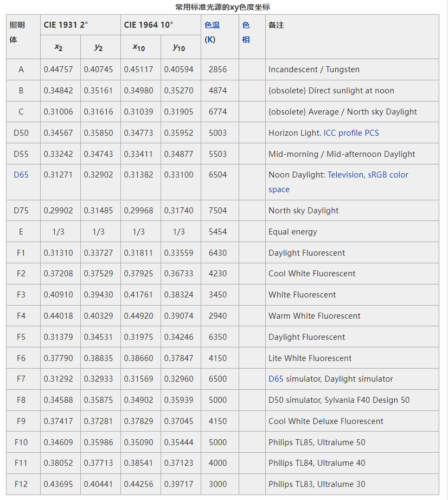Click the CIE 1931 2° column header
448x500 pixels.
pyautogui.click(x=66, y=25)
